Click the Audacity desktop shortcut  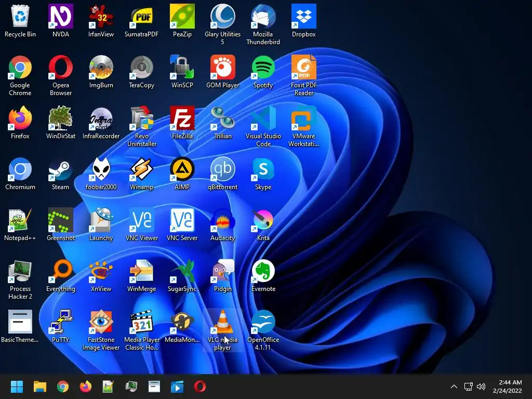[x=222, y=220]
